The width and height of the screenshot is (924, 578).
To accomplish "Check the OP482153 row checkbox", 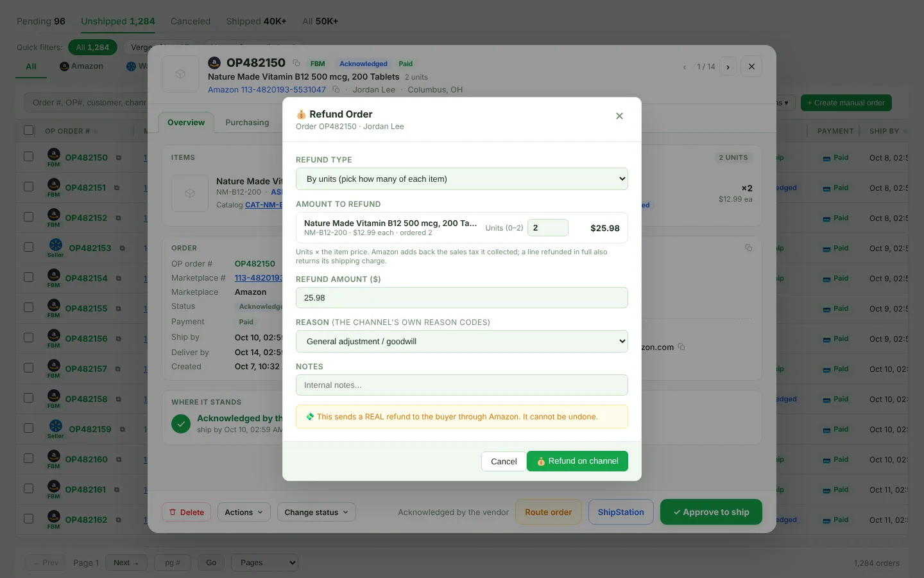I will (x=29, y=247).
